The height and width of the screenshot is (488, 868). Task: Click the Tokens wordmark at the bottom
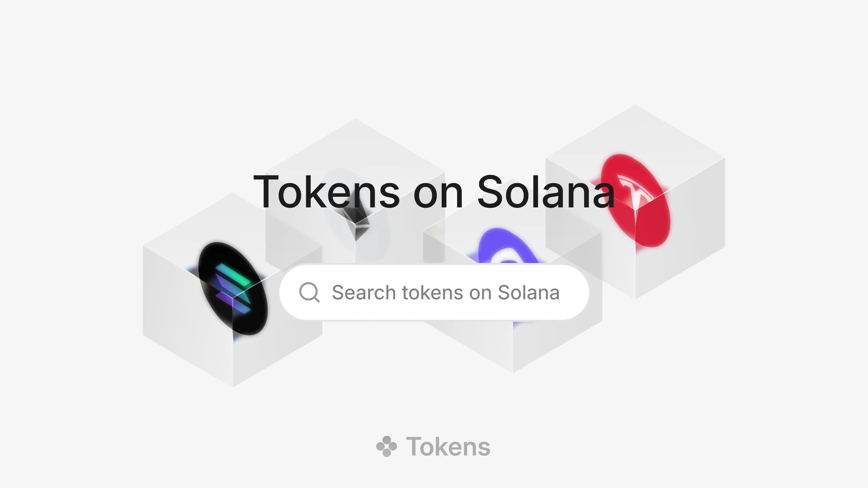[448, 447]
